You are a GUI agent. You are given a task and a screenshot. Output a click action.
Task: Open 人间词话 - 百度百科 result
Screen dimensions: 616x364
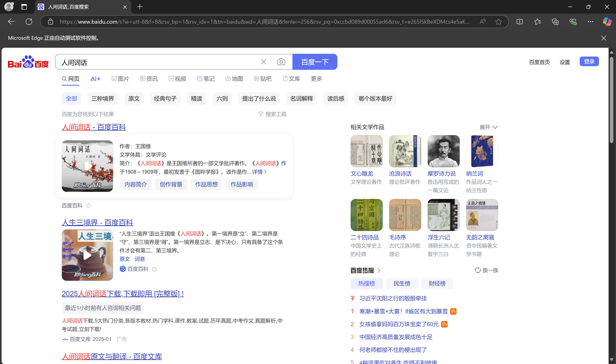94,127
